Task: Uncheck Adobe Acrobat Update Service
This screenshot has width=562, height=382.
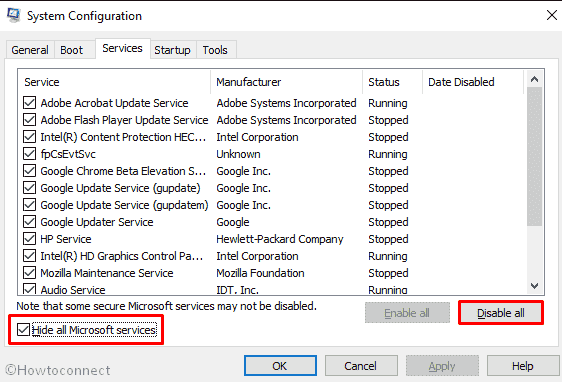Action: (x=29, y=102)
